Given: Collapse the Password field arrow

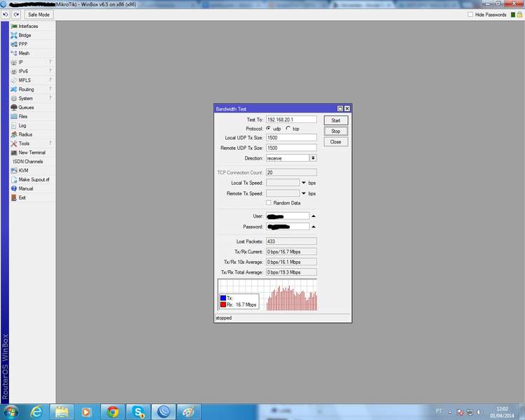Looking at the screenshot, I should pyautogui.click(x=314, y=227).
